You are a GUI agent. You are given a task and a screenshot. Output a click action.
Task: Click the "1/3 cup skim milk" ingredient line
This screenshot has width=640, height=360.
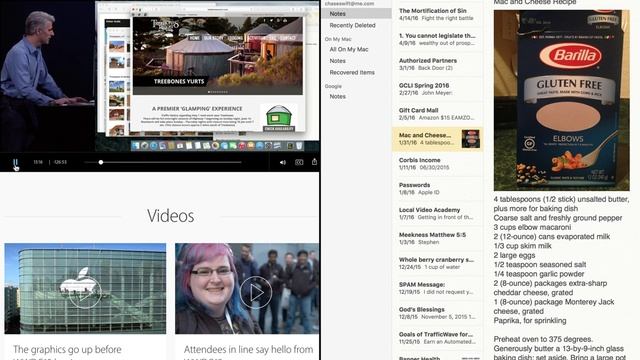pyautogui.click(x=522, y=246)
